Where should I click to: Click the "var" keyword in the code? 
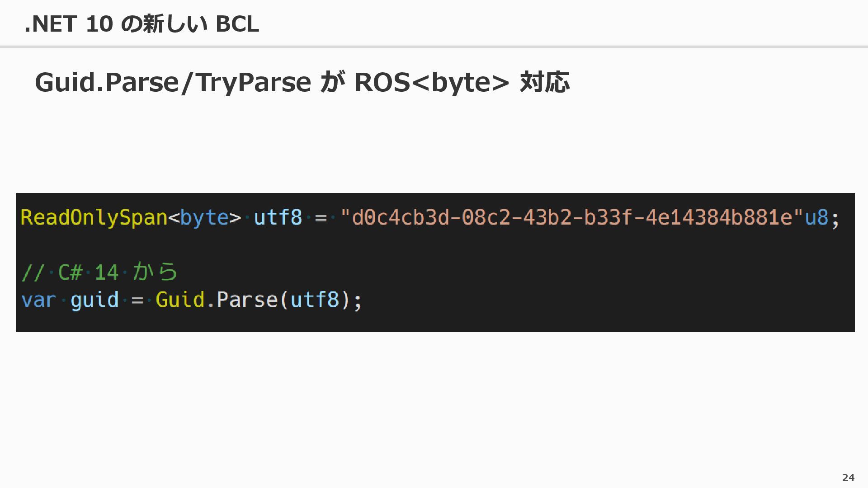[x=38, y=300]
